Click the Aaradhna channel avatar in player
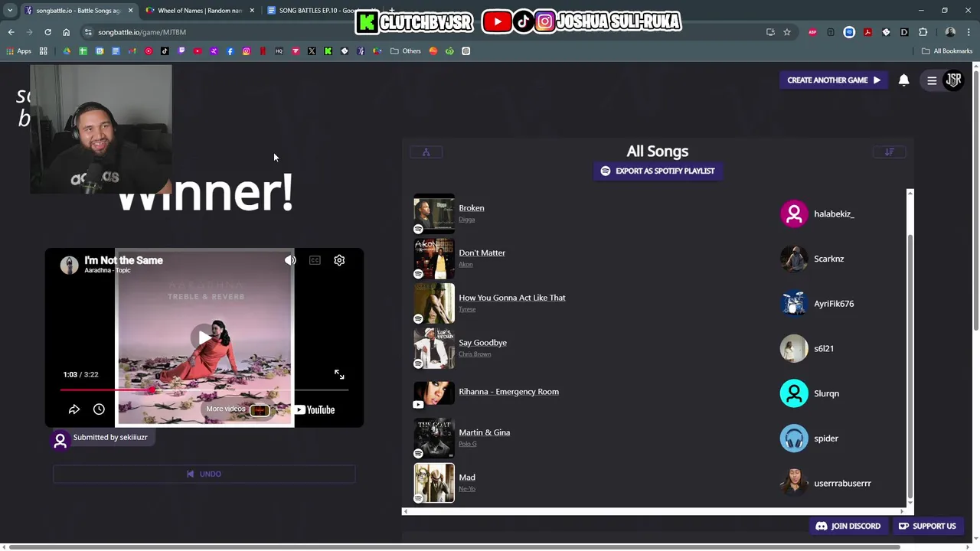This screenshot has height=551, width=980. pos(69,265)
